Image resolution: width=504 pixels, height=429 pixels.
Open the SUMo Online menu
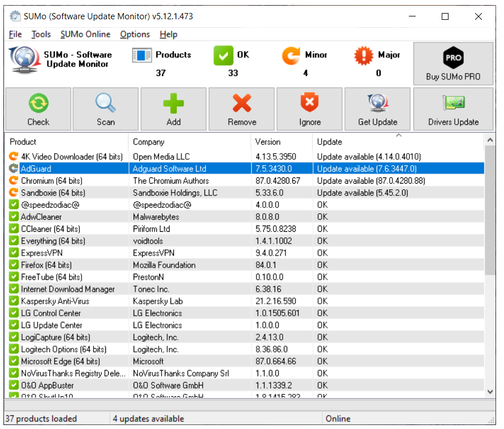click(85, 35)
